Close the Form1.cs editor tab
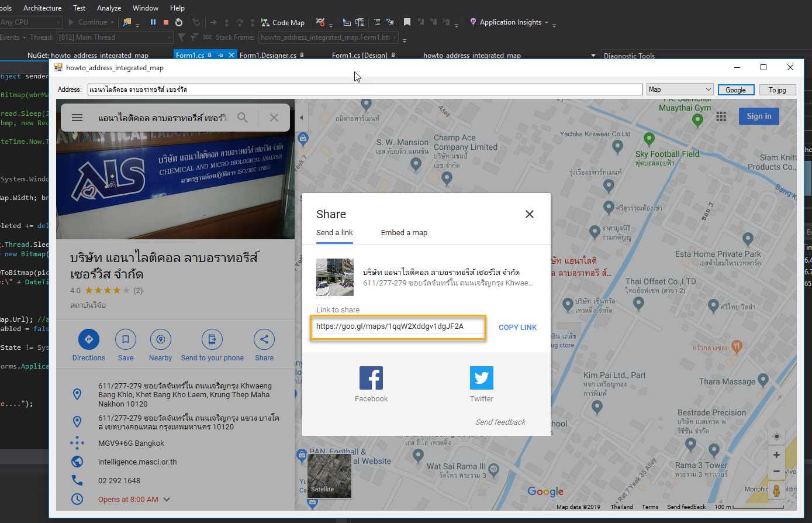 (x=231, y=55)
